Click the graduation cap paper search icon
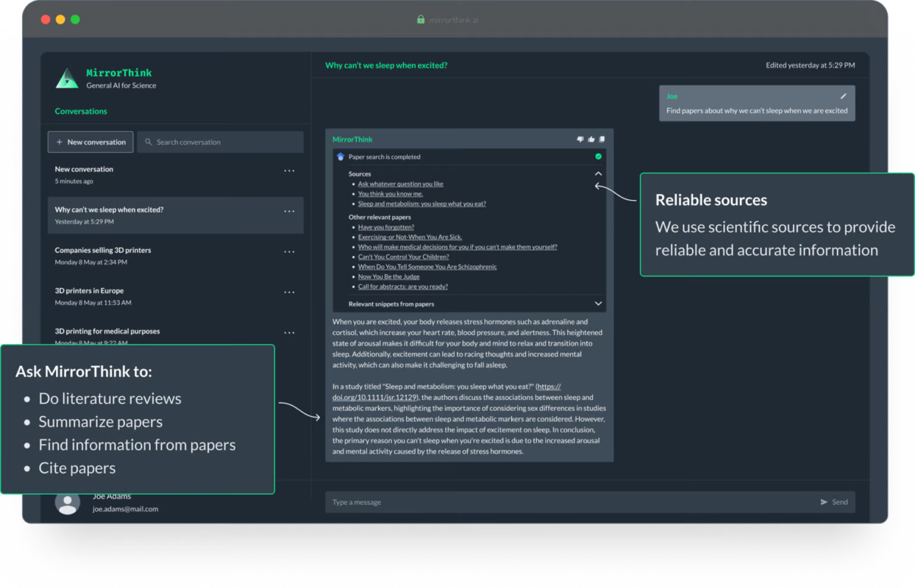 coord(341,157)
